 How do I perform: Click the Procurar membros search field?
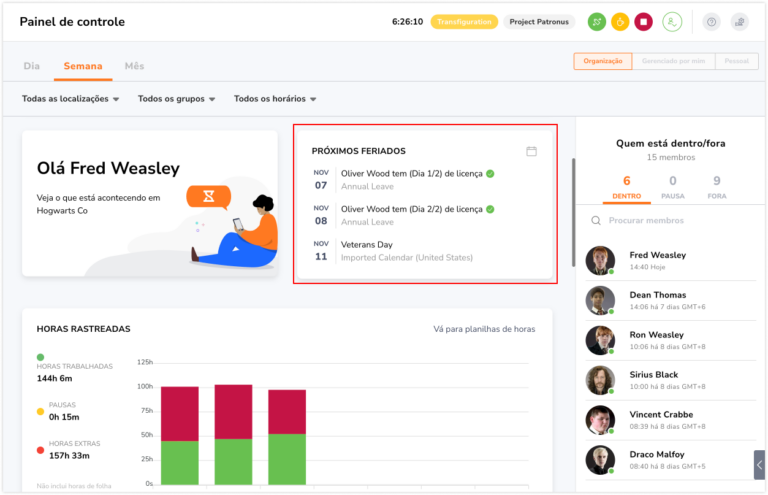point(671,221)
